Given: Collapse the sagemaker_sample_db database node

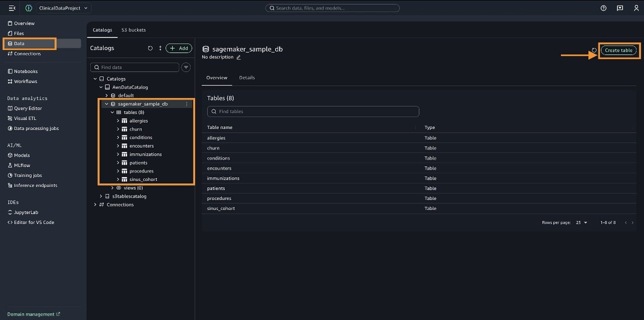Looking at the screenshot, I should pyautogui.click(x=106, y=103).
